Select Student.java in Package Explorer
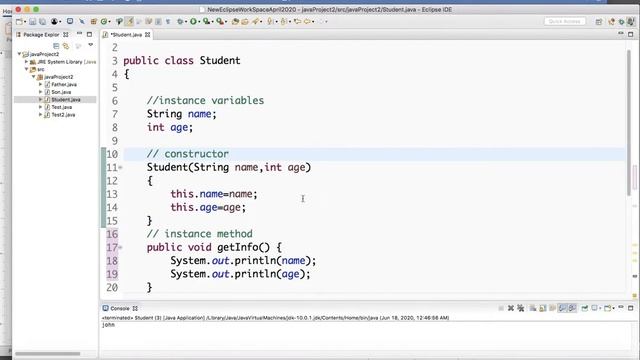The image size is (640, 360). (x=65, y=100)
